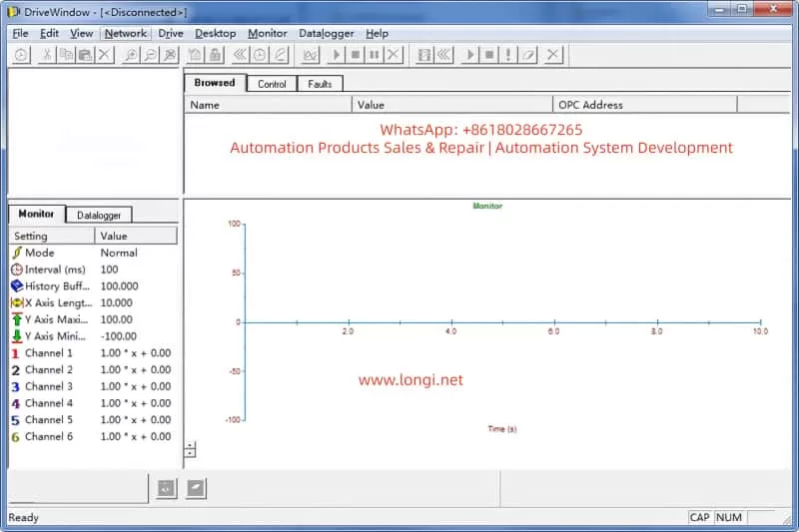
Task: Click the stop icon left of exclamation mark
Action: point(489,55)
